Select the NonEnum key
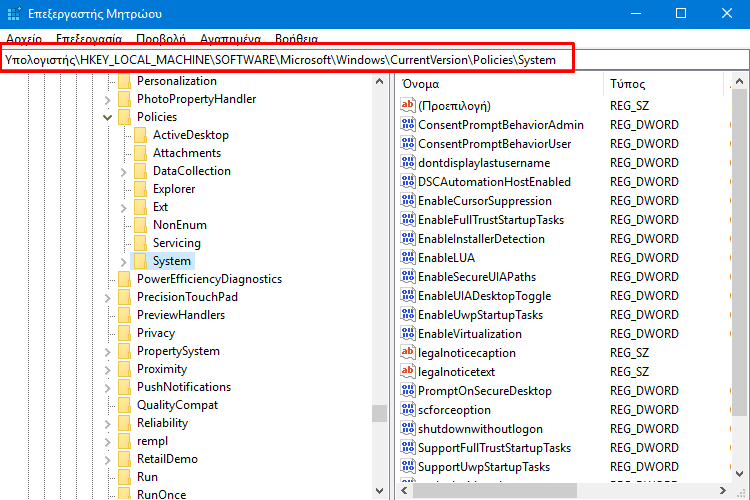This screenshot has width=750, height=500. pos(179,225)
